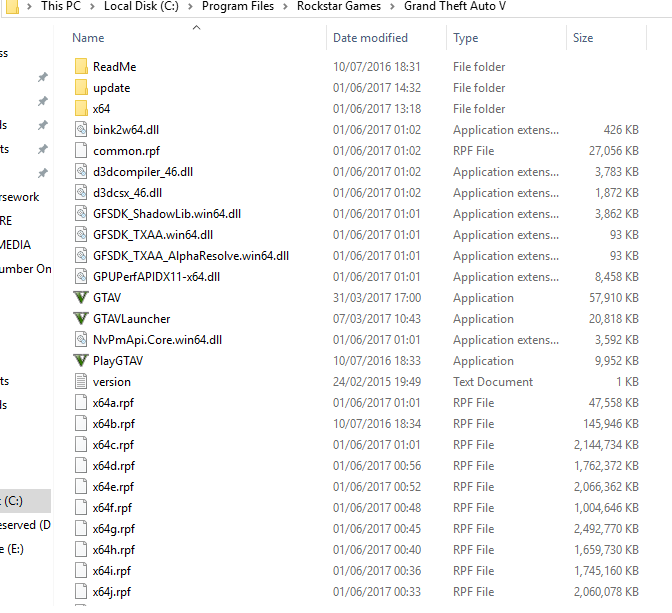
Task: Select the GTAV application icon
Action: (81, 297)
